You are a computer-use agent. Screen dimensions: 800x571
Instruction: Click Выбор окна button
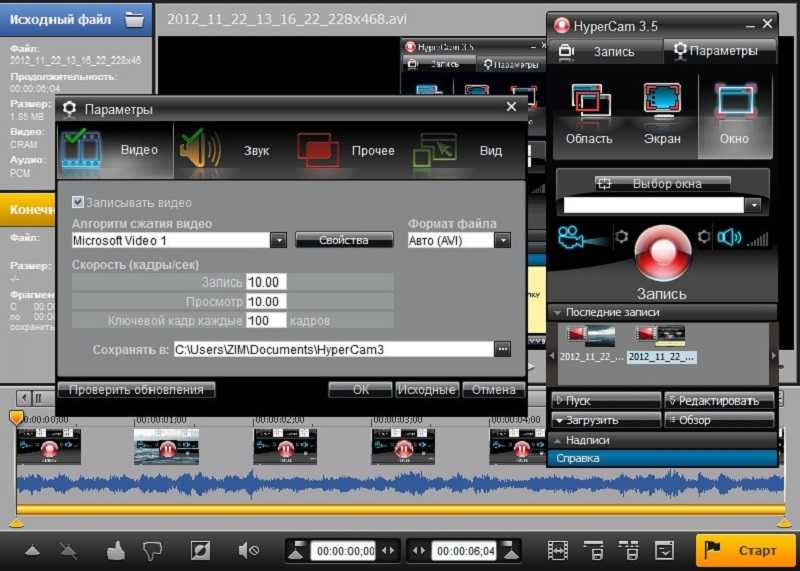(662, 184)
